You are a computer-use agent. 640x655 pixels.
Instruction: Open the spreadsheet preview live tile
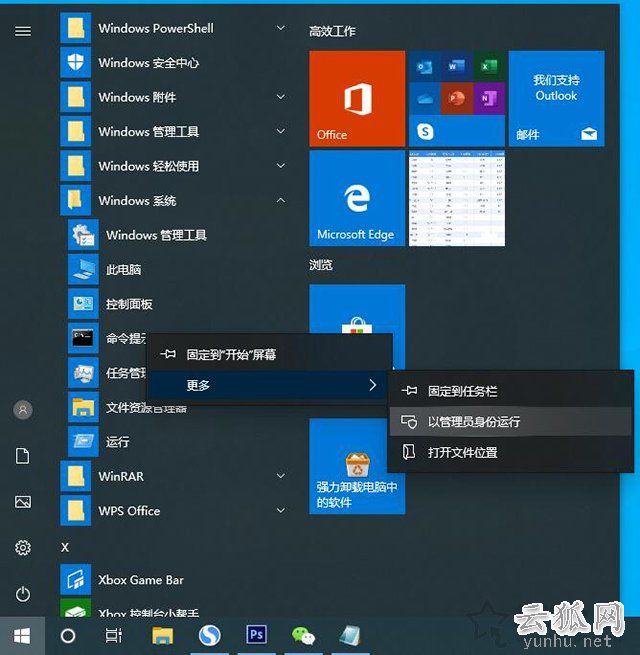[457, 198]
